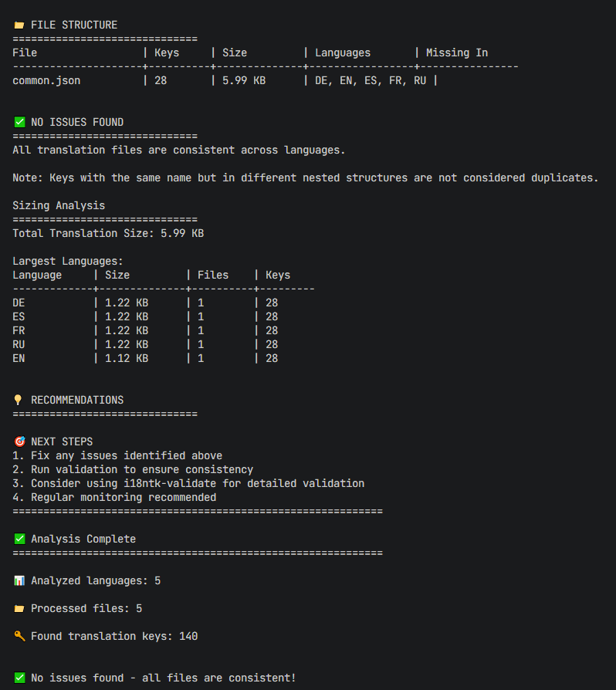Select the common.json file name
Viewport: 616px width, 690px height.
[46, 80]
